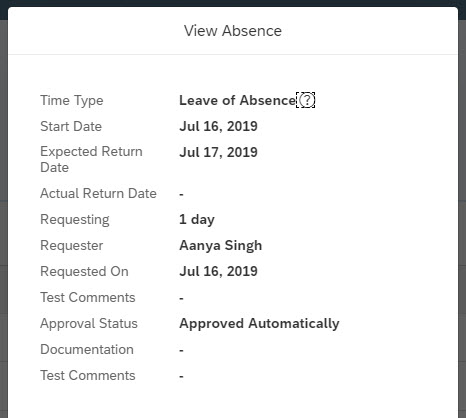Select the Expected Return Date label

91,159
